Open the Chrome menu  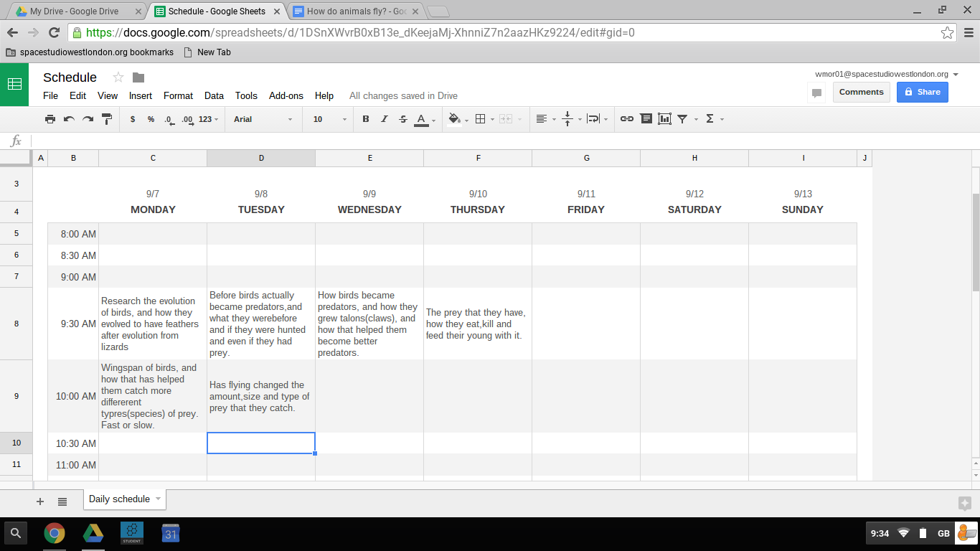pos(968,32)
